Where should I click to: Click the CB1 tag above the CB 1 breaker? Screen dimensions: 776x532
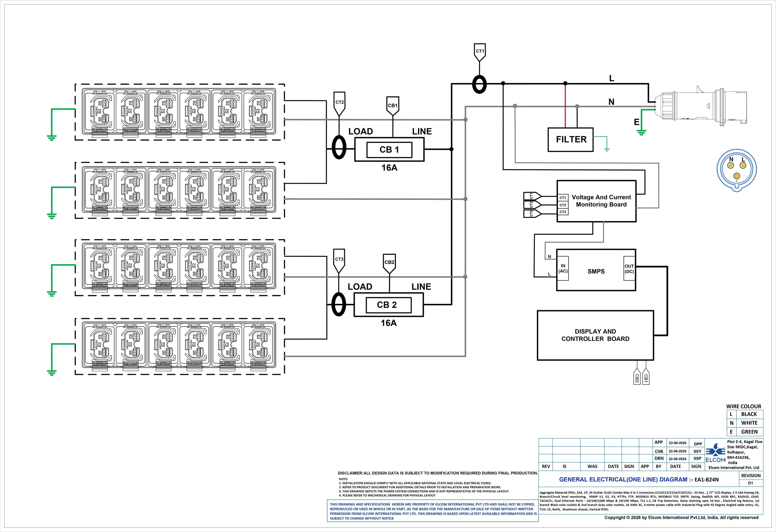pyautogui.click(x=393, y=106)
